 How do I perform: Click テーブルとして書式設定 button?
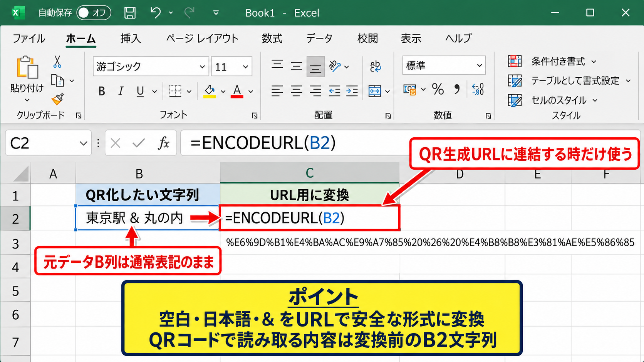[569, 81]
